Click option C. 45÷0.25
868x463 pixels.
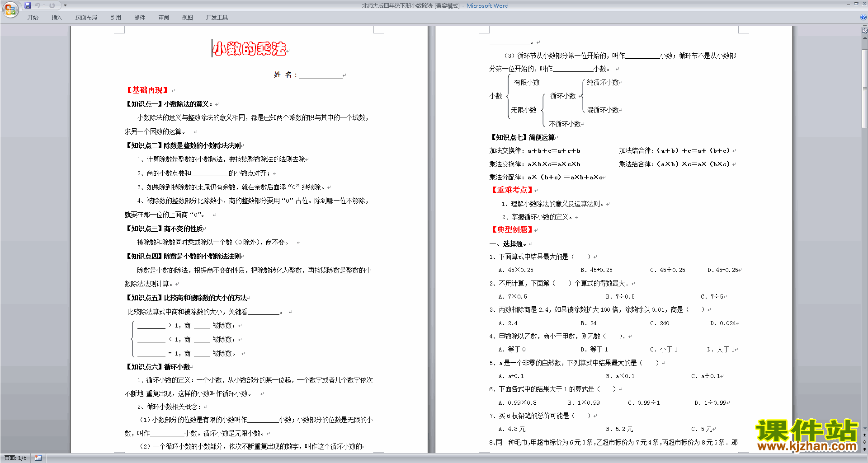pyautogui.click(x=668, y=270)
